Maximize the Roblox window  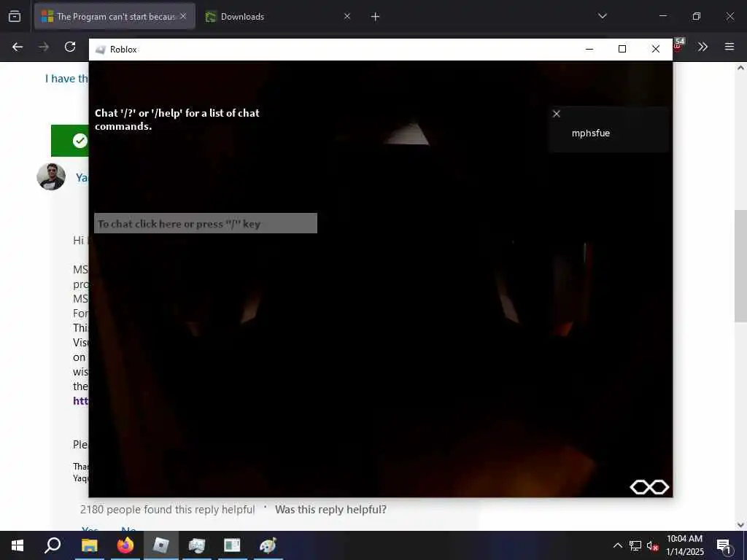[622, 49]
